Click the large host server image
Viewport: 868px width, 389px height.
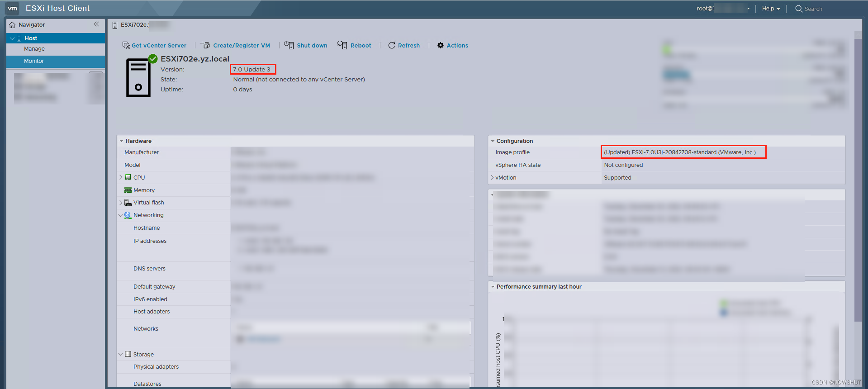pyautogui.click(x=138, y=78)
